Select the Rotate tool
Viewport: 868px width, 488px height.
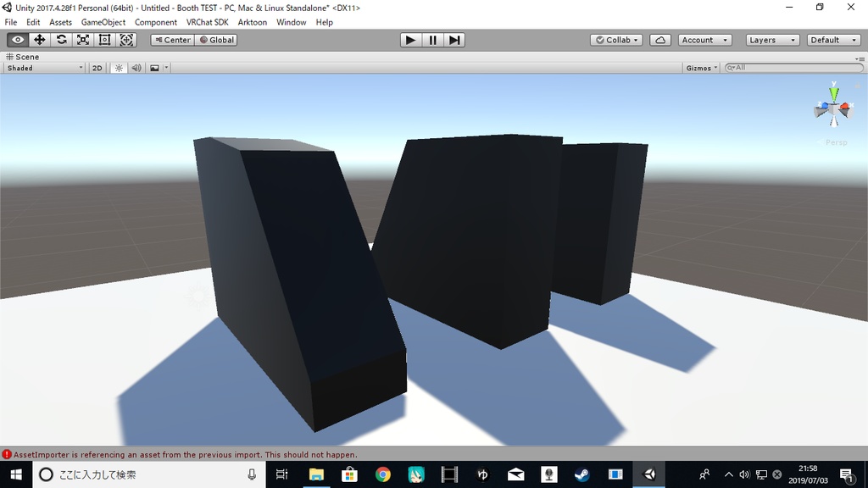click(x=61, y=40)
